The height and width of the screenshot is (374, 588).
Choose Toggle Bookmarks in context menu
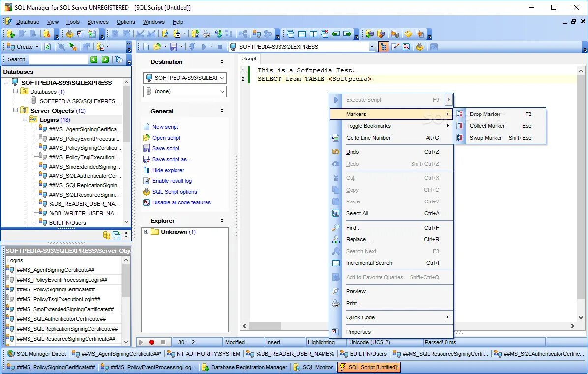[391, 126]
